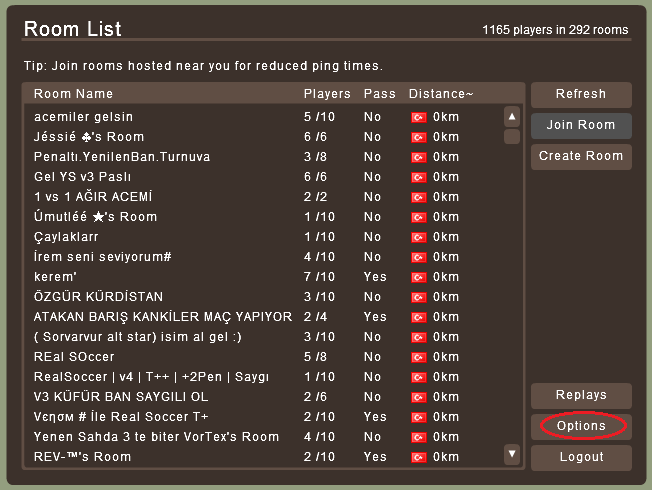
Task: Click the room list scroll up arrow
Action: coord(512,117)
